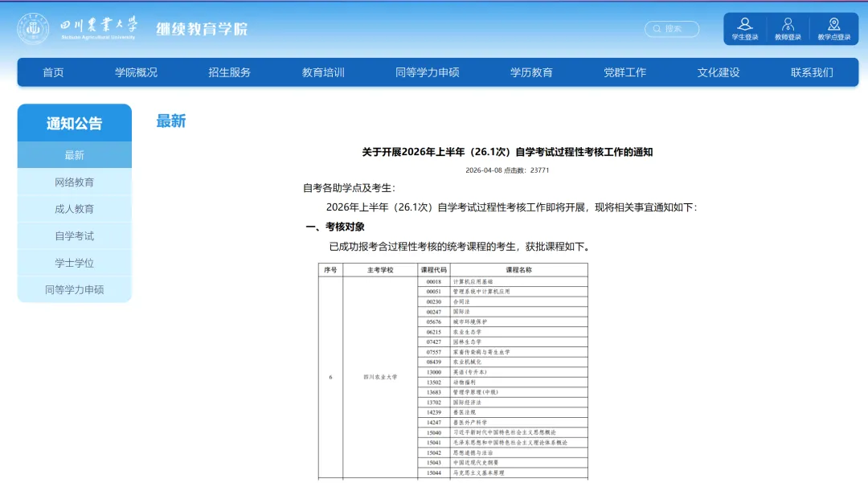This screenshot has height=483, width=868.
Task: Click the 四川农业大学 table cell
Action: (380, 377)
